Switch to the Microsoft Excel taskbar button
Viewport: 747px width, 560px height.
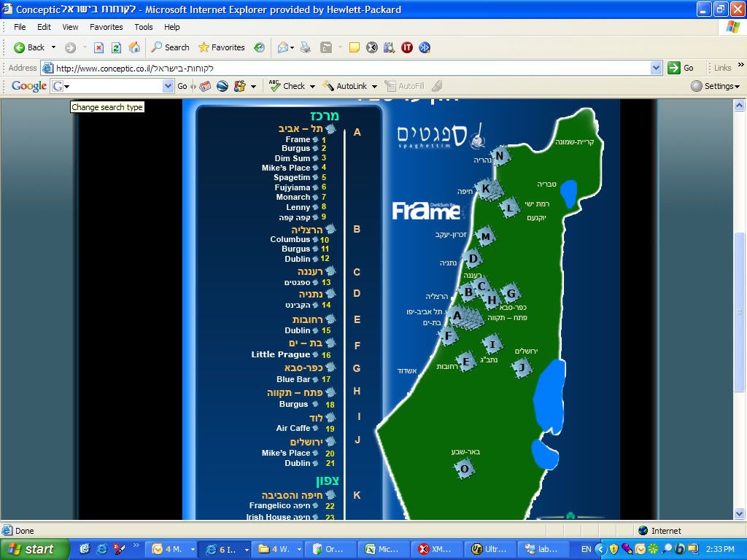[382, 549]
